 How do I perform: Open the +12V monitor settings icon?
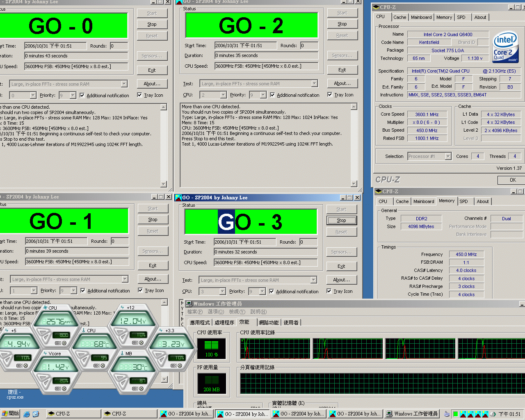click(134, 342)
